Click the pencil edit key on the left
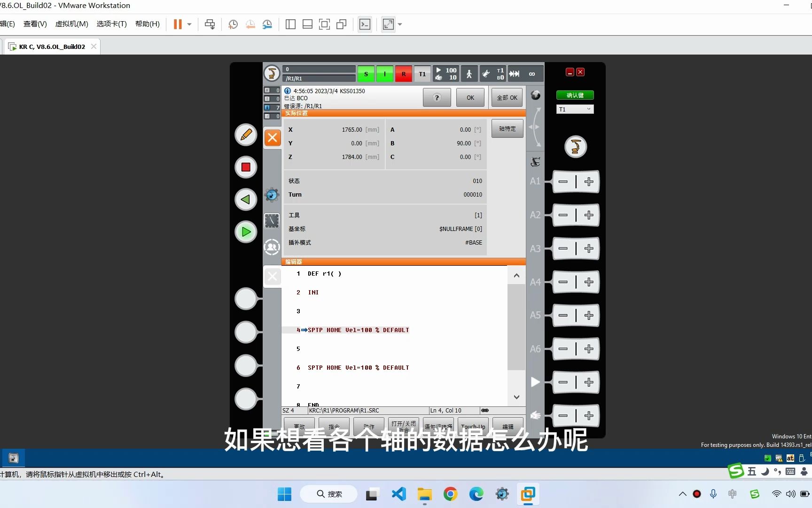 [x=246, y=135]
